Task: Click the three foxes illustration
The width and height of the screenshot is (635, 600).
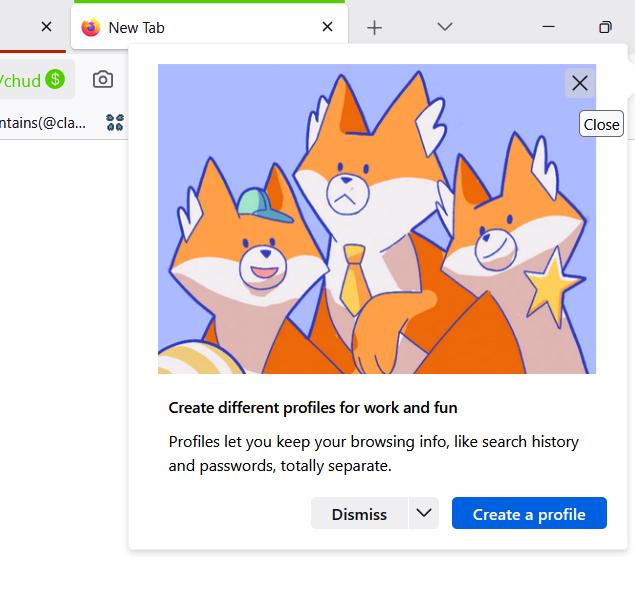Action: pos(377,219)
